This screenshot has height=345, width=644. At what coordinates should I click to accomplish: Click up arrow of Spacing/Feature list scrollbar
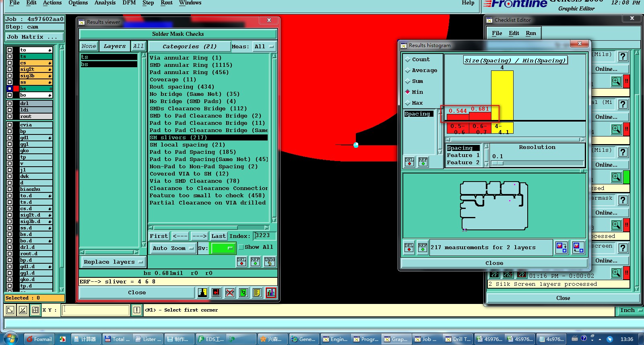point(487,146)
